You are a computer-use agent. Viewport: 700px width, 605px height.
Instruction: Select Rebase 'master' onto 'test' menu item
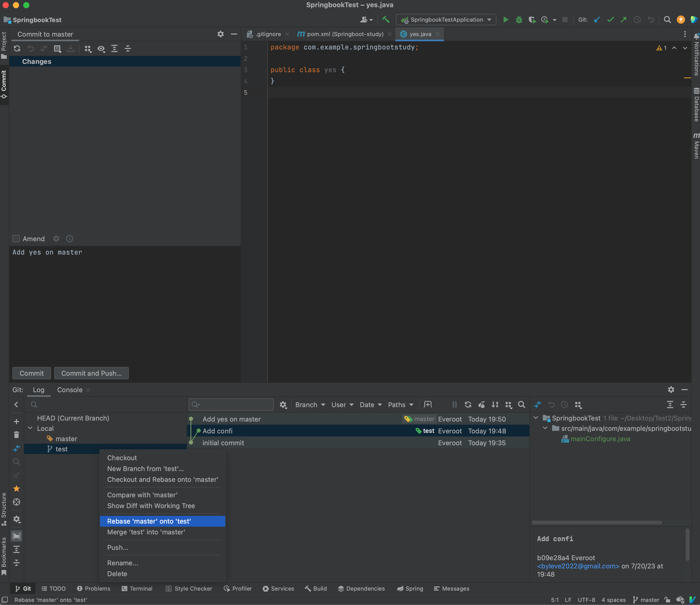click(162, 521)
